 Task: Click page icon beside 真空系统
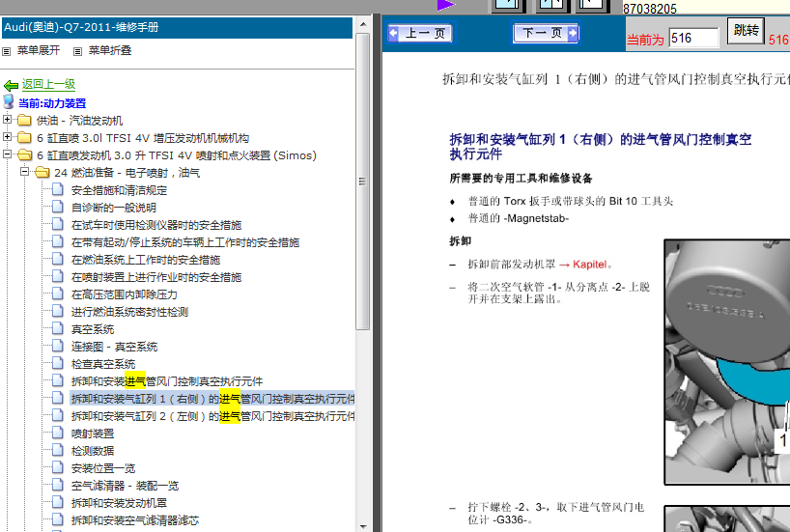(58, 328)
